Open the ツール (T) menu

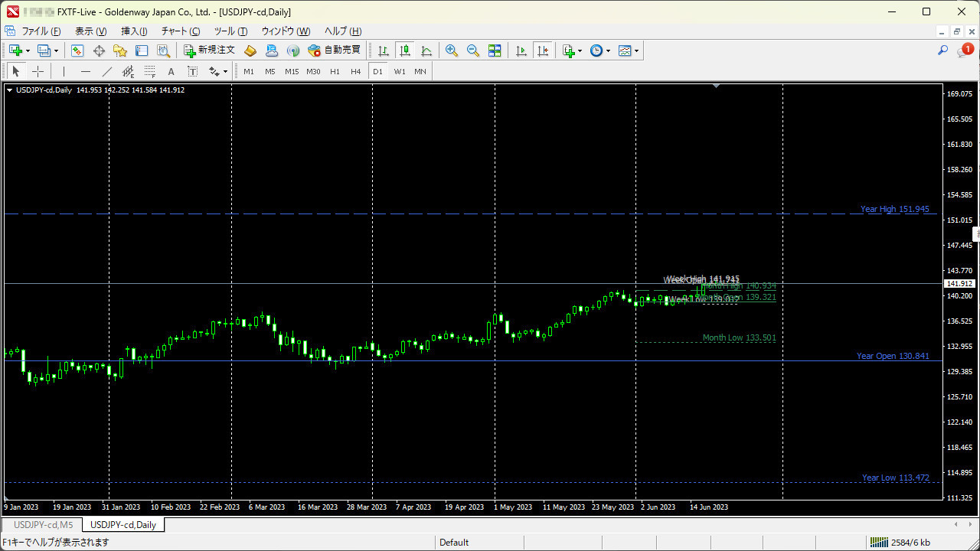[x=230, y=31]
